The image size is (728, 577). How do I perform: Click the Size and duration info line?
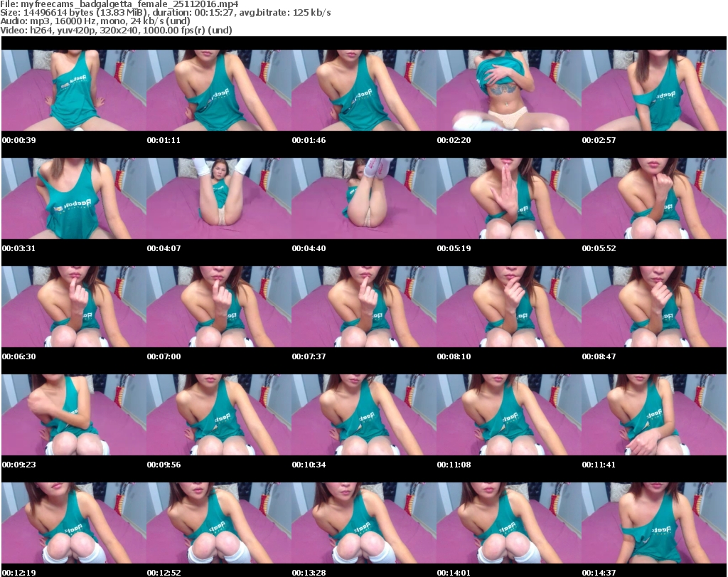coord(166,13)
